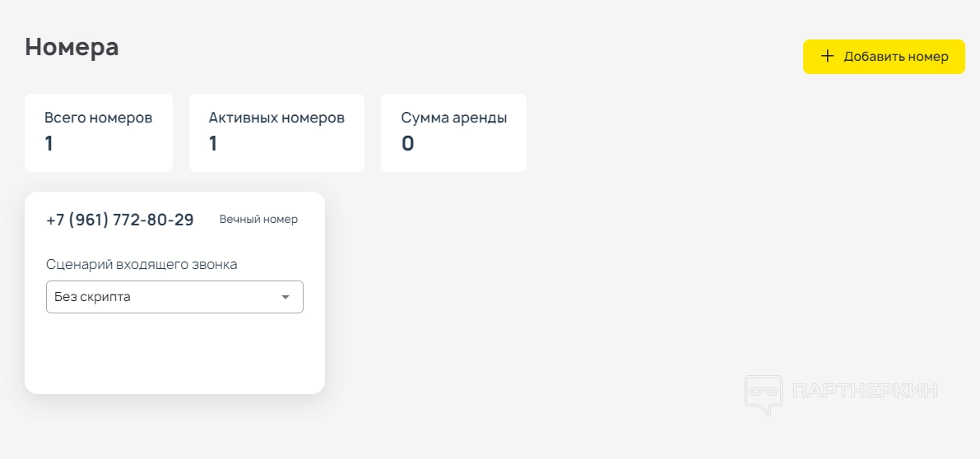This screenshot has width=980, height=459.
Task: Click blank space in number card below dropdown
Action: pyautogui.click(x=174, y=354)
